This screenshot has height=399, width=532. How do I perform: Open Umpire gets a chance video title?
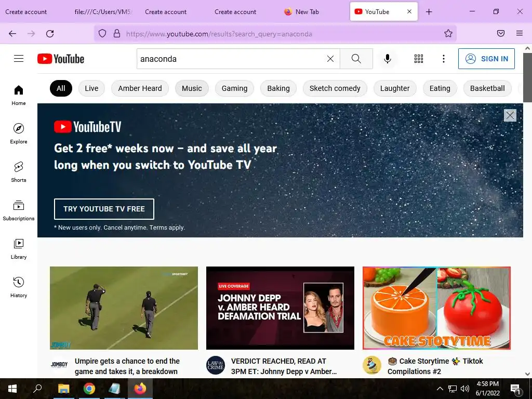pyautogui.click(x=127, y=366)
